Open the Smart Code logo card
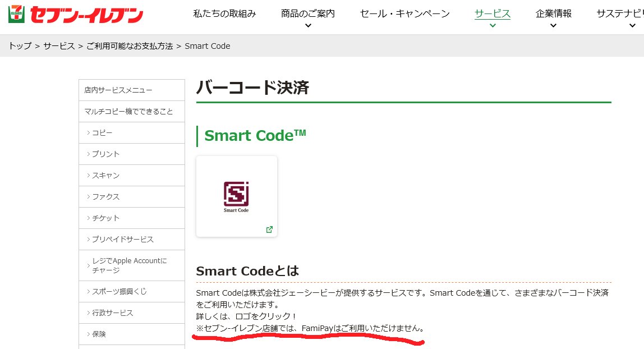The width and height of the screenshot is (644, 349). tap(237, 196)
